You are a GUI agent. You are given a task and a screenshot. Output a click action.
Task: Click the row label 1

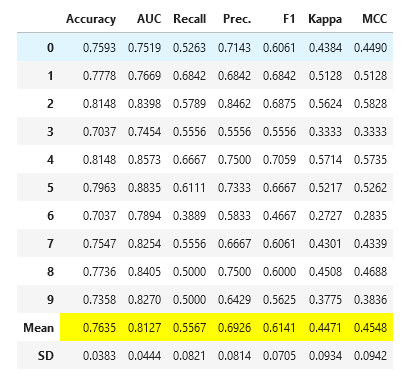pyautogui.click(x=50, y=76)
